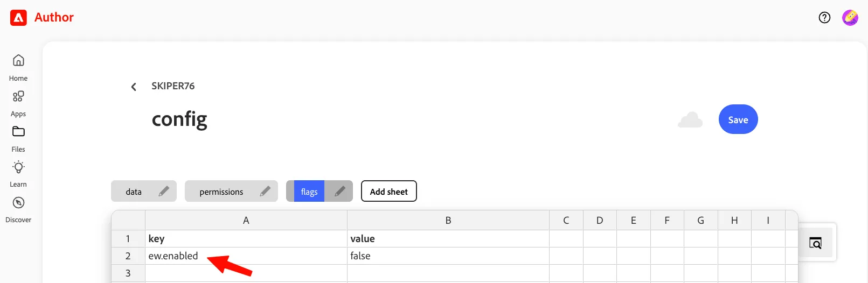Open the Author home link
The height and width of the screenshot is (283, 868).
[x=54, y=17]
